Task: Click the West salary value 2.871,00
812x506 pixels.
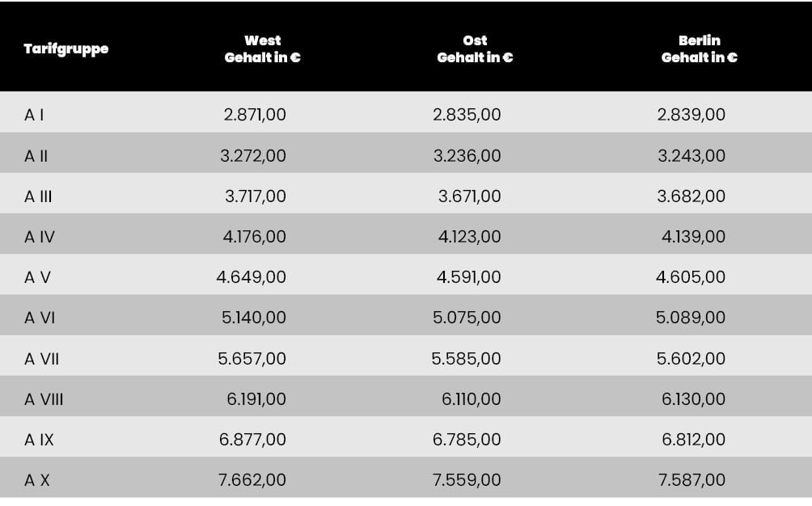Action: point(255,115)
